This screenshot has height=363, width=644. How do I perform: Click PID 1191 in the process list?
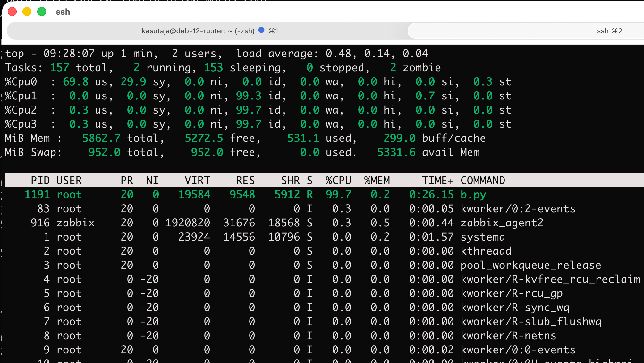[x=37, y=195]
